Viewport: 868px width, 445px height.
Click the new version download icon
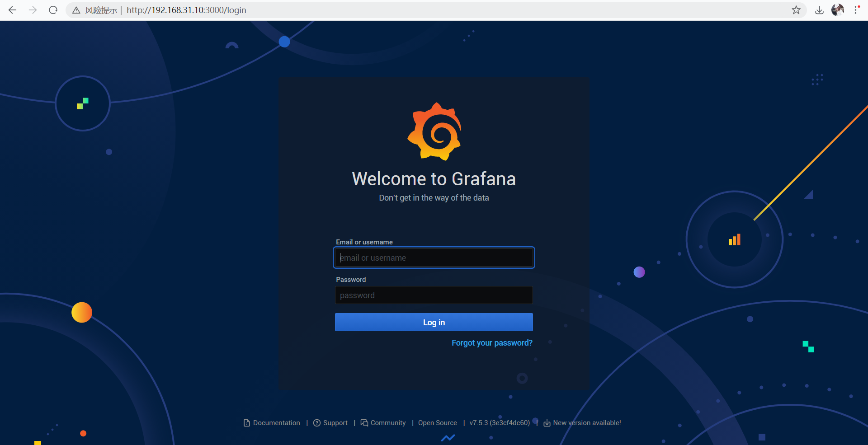tap(547, 423)
